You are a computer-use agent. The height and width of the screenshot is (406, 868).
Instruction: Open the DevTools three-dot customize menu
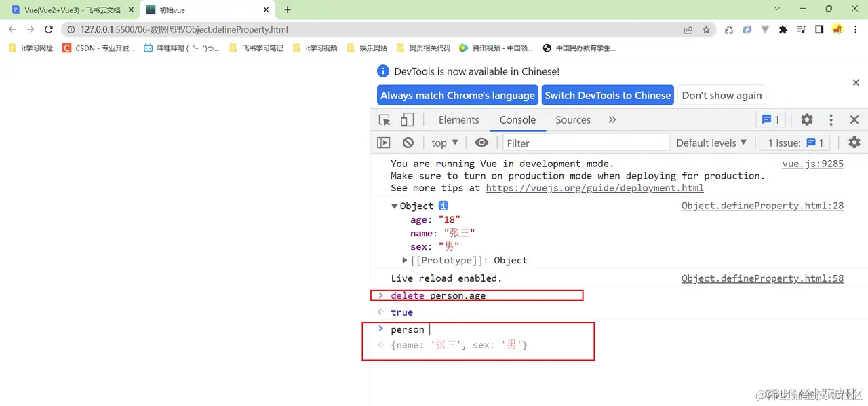pyautogui.click(x=831, y=119)
